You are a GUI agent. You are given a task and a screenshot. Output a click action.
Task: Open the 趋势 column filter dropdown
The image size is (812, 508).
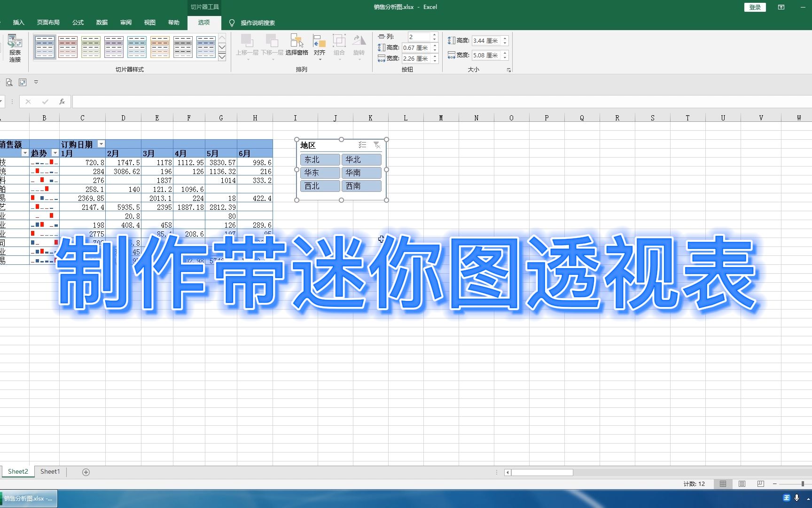click(x=55, y=153)
